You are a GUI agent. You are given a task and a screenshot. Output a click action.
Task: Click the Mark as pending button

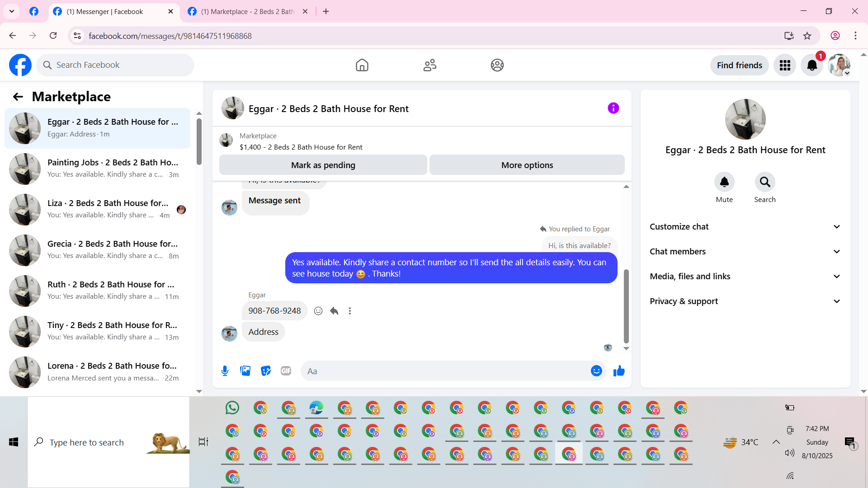(x=323, y=165)
